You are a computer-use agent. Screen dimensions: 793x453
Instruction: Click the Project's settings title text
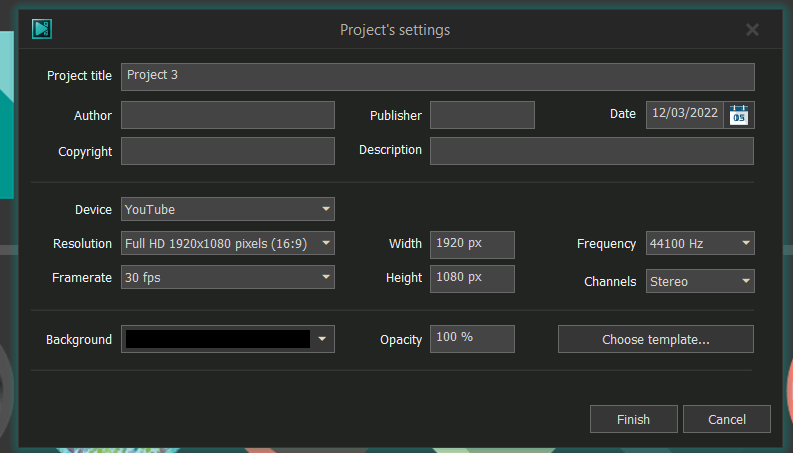(x=395, y=30)
